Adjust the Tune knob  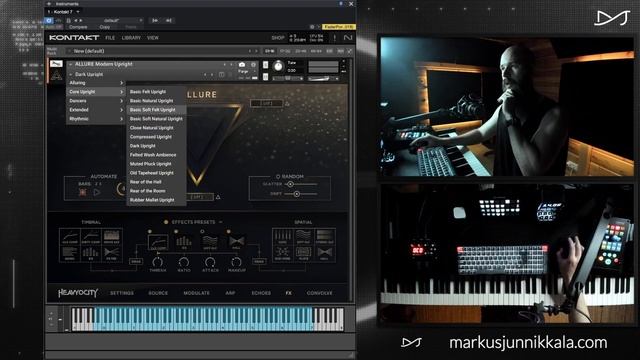278,66
